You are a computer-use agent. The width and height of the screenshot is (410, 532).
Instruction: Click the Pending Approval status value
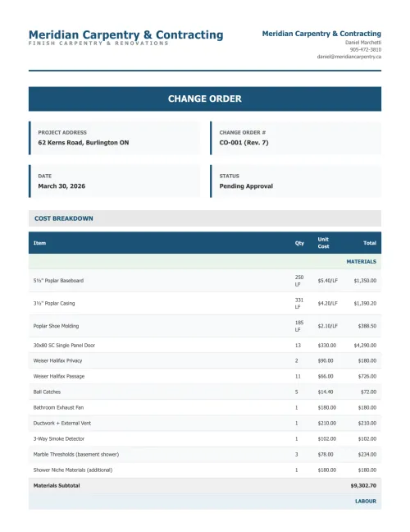coord(246,186)
